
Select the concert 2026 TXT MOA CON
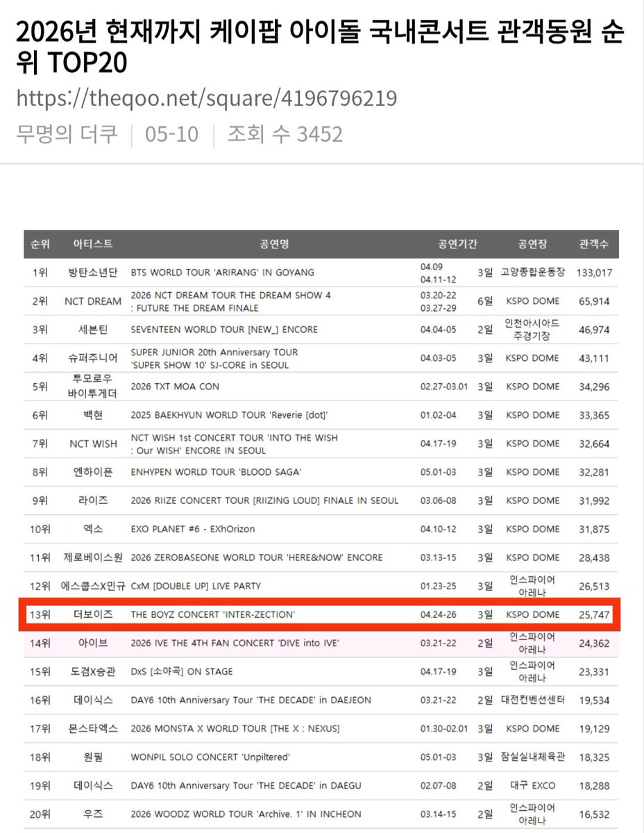(x=175, y=387)
